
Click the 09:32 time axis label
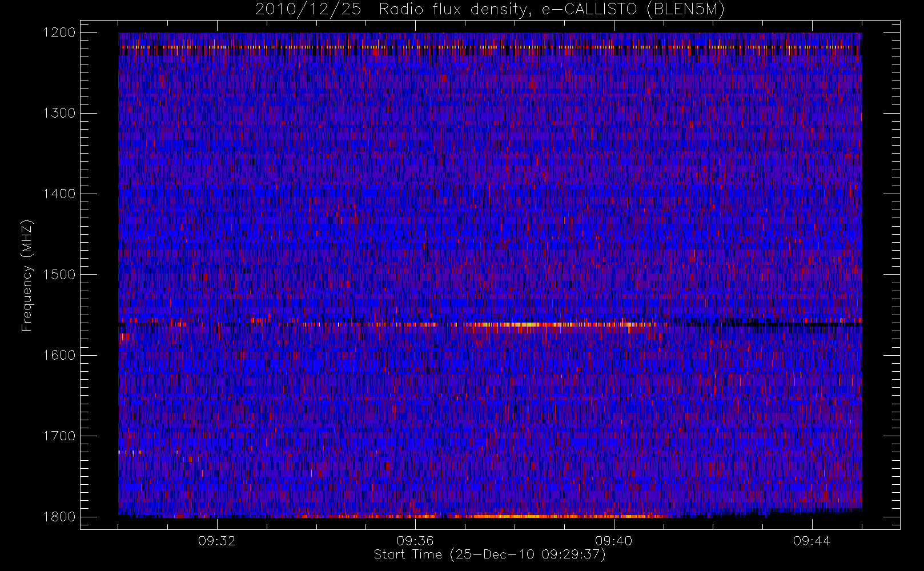(x=217, y=541)
